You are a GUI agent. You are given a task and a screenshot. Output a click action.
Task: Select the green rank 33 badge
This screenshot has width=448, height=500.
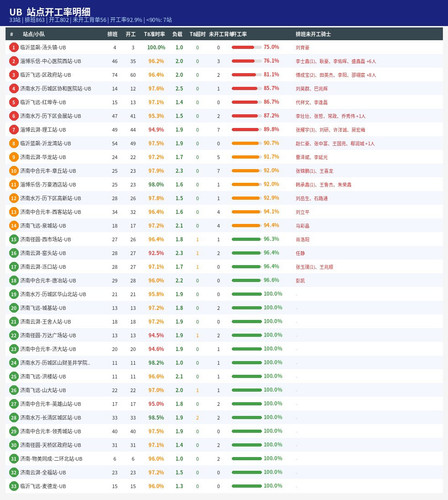(14, 486)
